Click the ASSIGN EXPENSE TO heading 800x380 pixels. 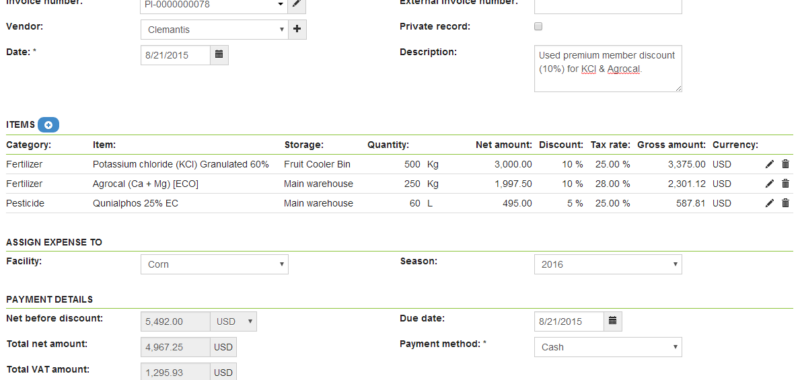(54, 242)
